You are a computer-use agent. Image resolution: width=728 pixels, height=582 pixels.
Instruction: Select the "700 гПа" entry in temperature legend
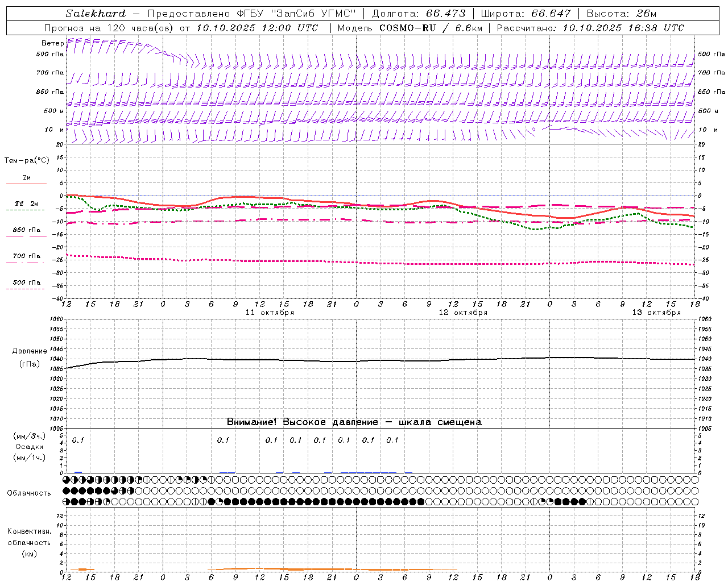point(27,256)
